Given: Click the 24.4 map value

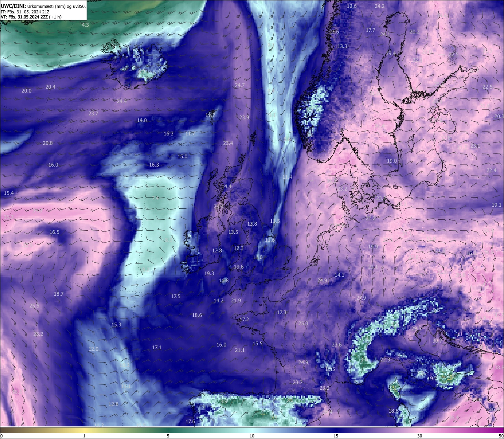Looking at the screenshot, I should point(122,101).
